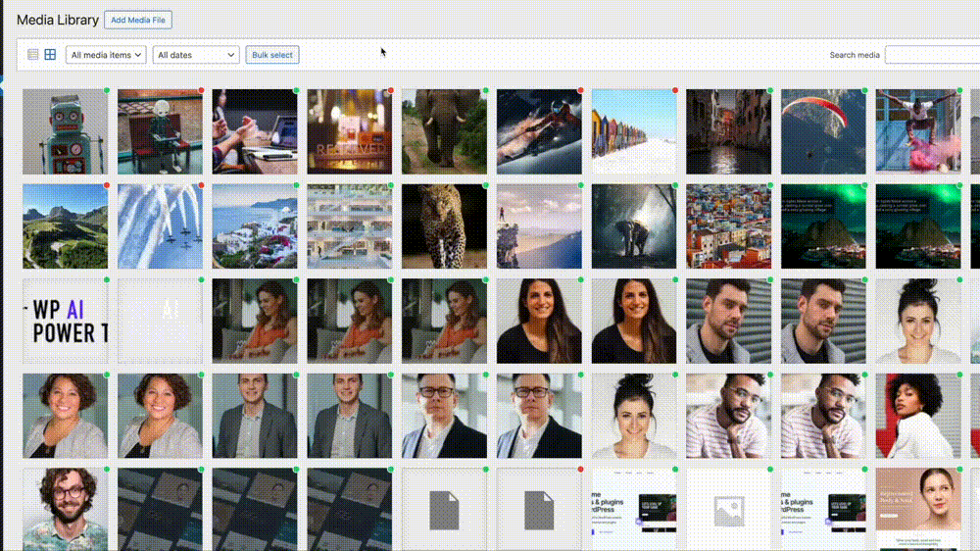Switch to grid view

tap(50, 55)
